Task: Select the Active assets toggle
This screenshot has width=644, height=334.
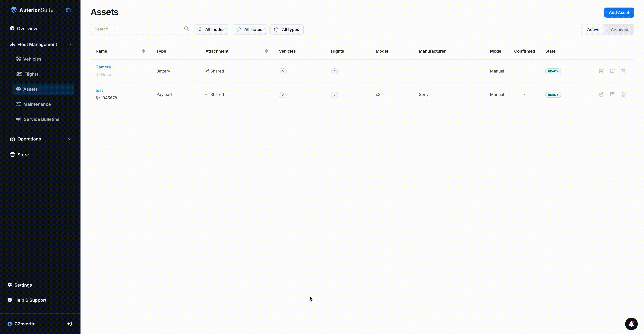Action: [x=593, y=30]
